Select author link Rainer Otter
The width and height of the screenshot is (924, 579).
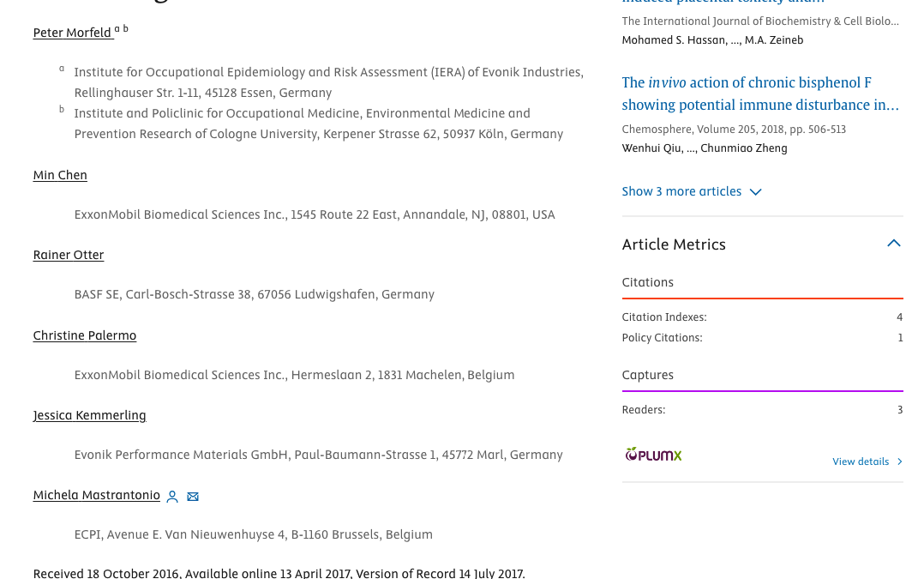(69, 255)
